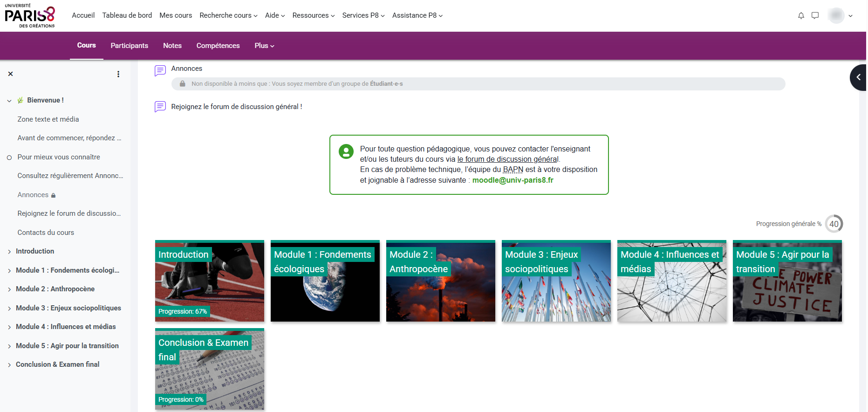The height and width of the screenshot is (412, 868).
Task: Open Conclusion & Examen final card
Action: pos(210,369)
